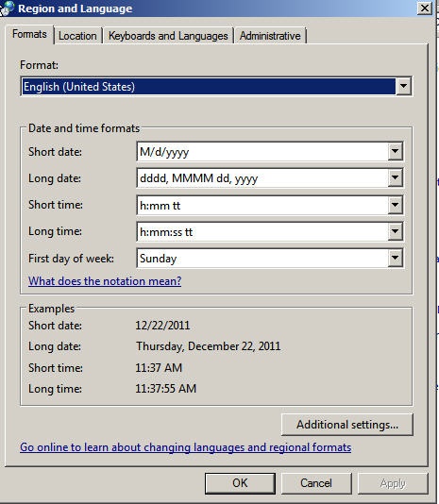Open 'What does the notation mean?' link

tap(105, 281)
